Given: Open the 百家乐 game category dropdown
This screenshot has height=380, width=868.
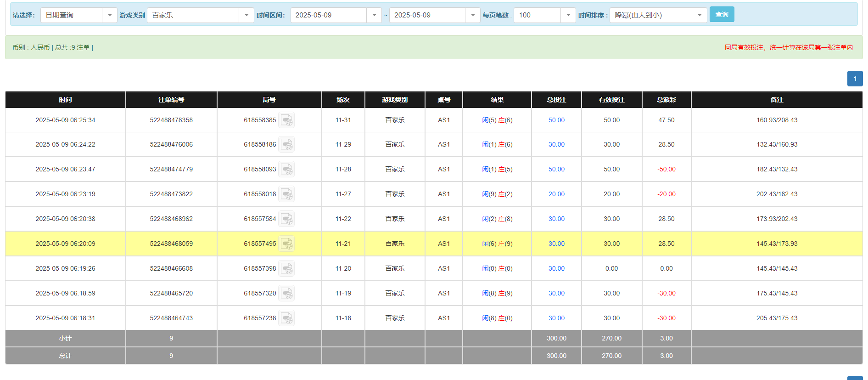Looking at the screenshot, I should (246, 15).
